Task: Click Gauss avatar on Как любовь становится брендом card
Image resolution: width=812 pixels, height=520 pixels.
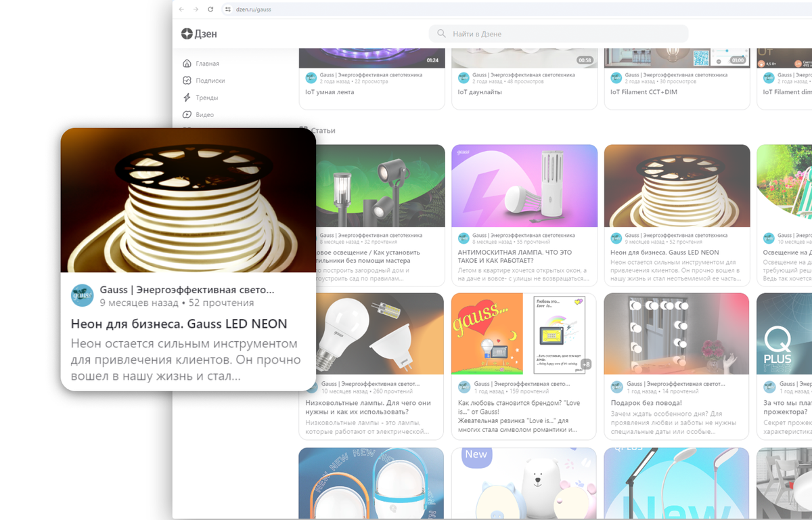Action: point(464,387)
